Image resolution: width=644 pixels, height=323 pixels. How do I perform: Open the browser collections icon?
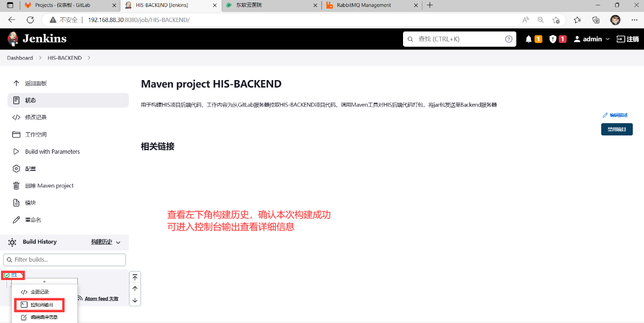tap(596, 20)
